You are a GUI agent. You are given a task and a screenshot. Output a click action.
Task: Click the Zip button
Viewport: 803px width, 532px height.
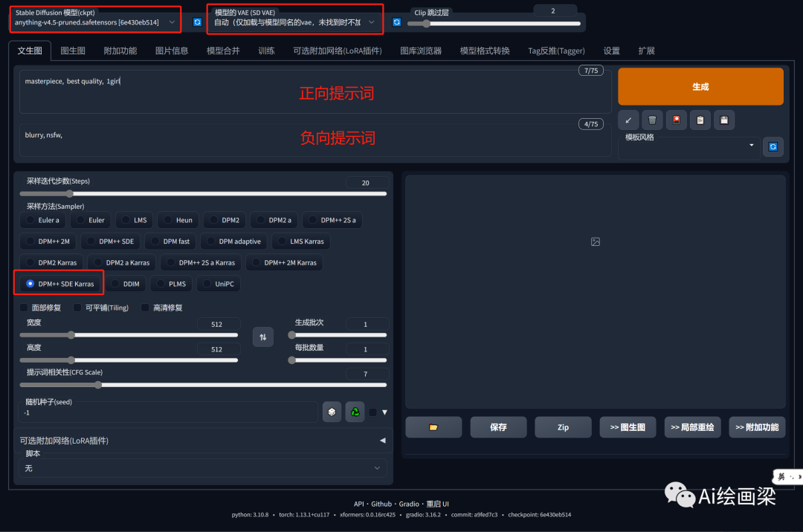coord(563,427)
